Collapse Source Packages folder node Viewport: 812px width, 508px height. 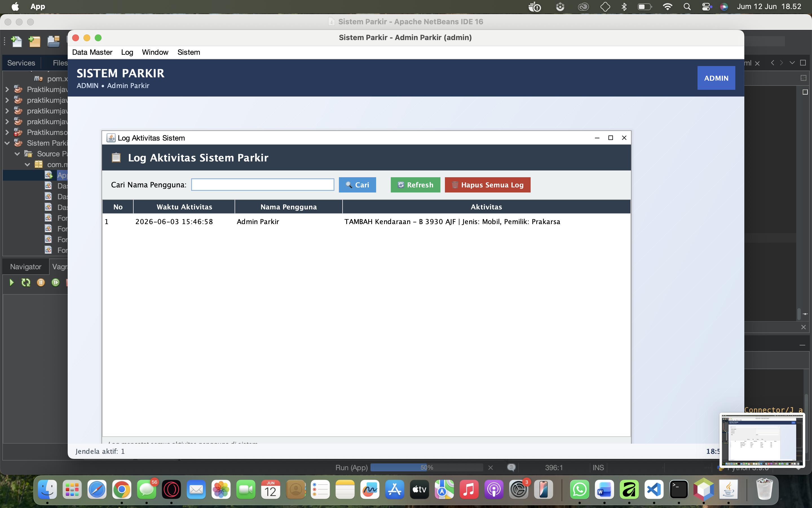17,154
